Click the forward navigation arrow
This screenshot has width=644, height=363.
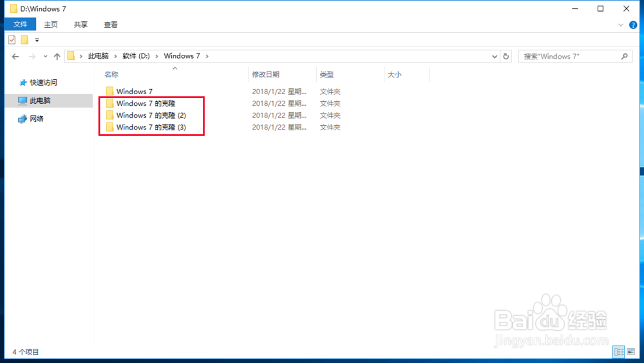32,56
